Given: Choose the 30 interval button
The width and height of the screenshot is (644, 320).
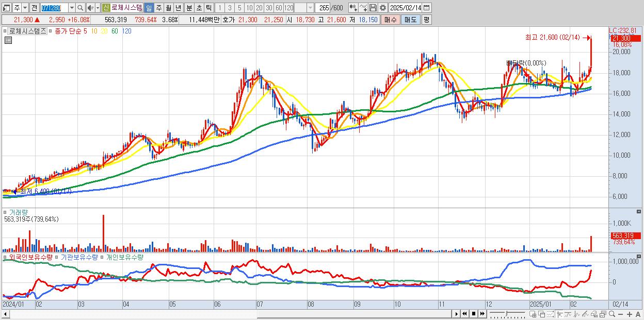Looking at the screenshot, I should pos(269,8).
